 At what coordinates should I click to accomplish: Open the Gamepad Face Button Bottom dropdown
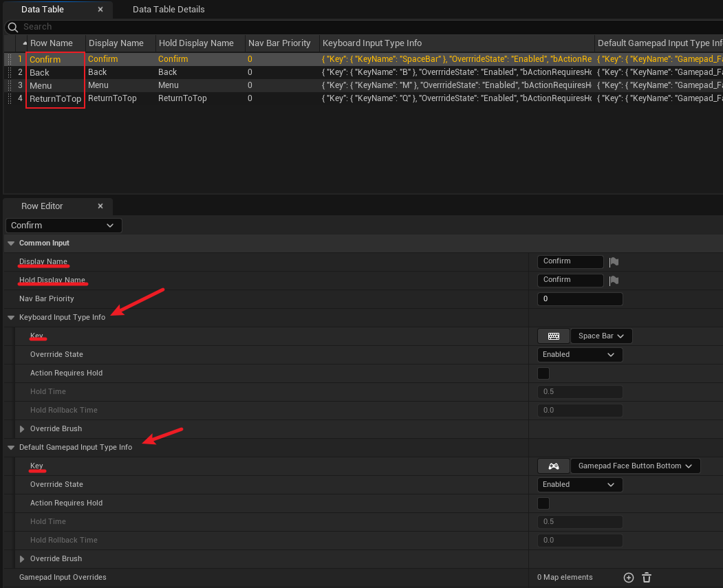pyautogui.click(x=636, y=466)
